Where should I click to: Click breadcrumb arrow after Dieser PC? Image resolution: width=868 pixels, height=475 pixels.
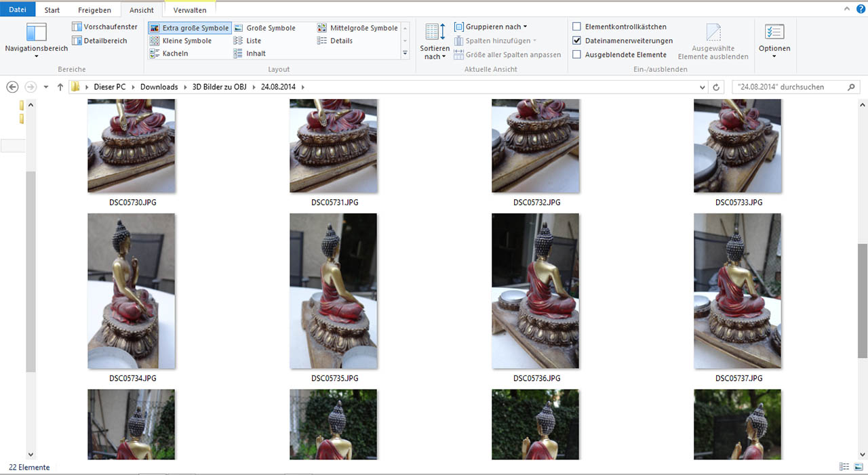(133, 87)
